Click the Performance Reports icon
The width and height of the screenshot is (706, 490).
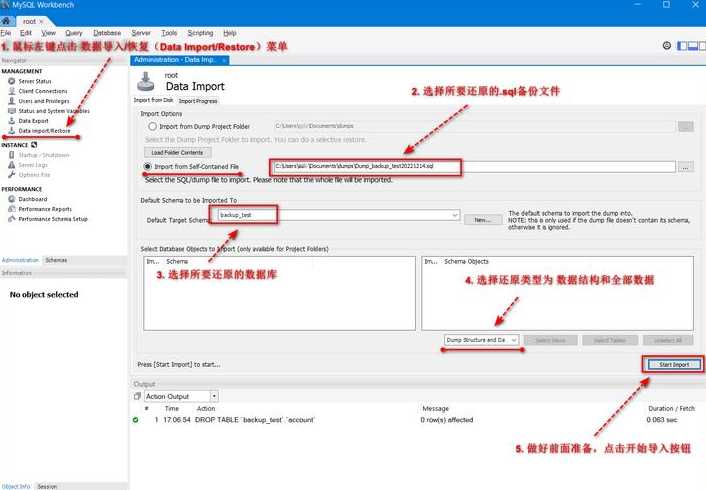point(12,209)
